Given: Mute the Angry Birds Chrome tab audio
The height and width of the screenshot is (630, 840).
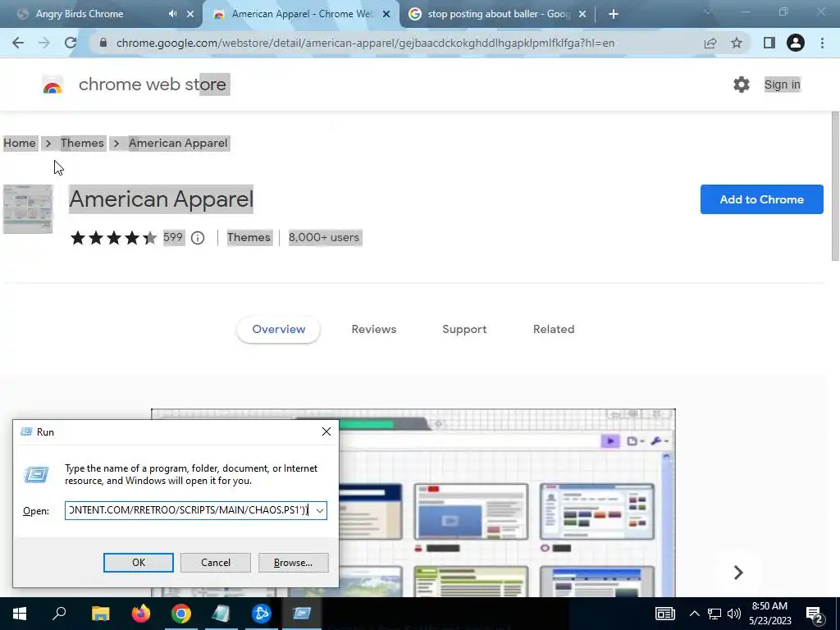Looking at the screenshot, I should [172, 14].
